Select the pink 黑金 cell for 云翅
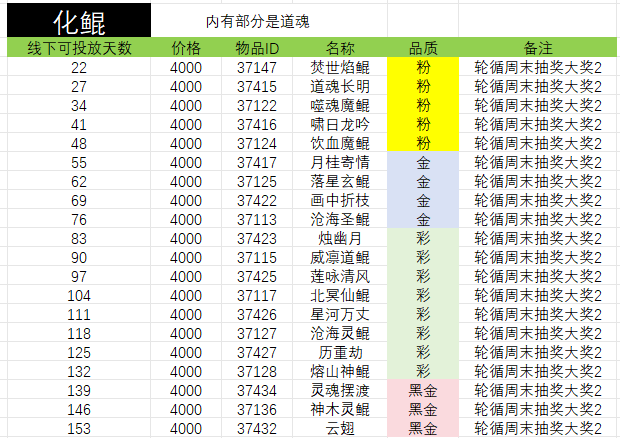 [423, 428]
